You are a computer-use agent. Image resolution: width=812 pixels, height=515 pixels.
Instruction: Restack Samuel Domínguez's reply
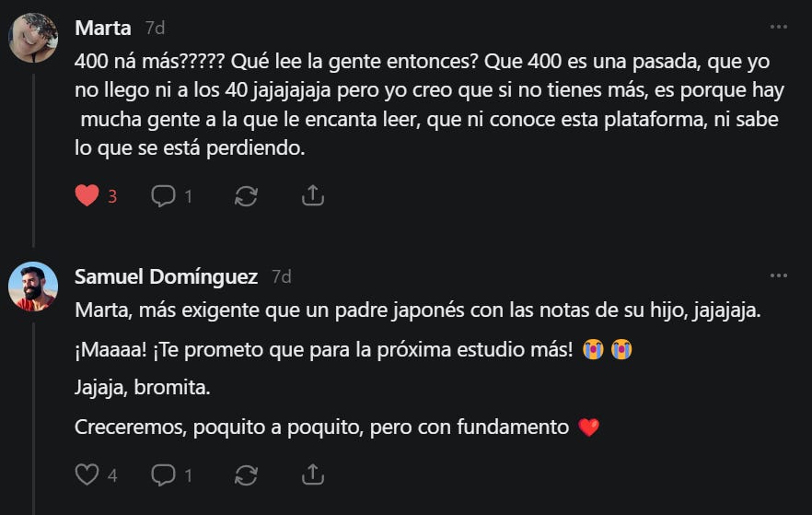click(246, 475)
